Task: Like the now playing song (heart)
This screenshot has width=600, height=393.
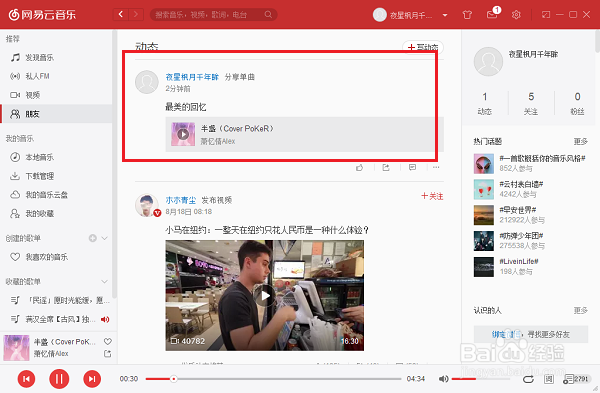Action: 108,341
